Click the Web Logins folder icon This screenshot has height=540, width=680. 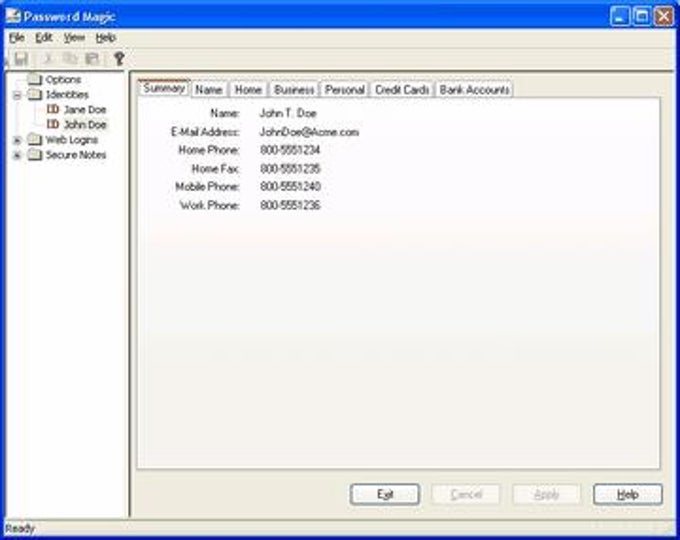pyautogui.click(x=35, y=140)
